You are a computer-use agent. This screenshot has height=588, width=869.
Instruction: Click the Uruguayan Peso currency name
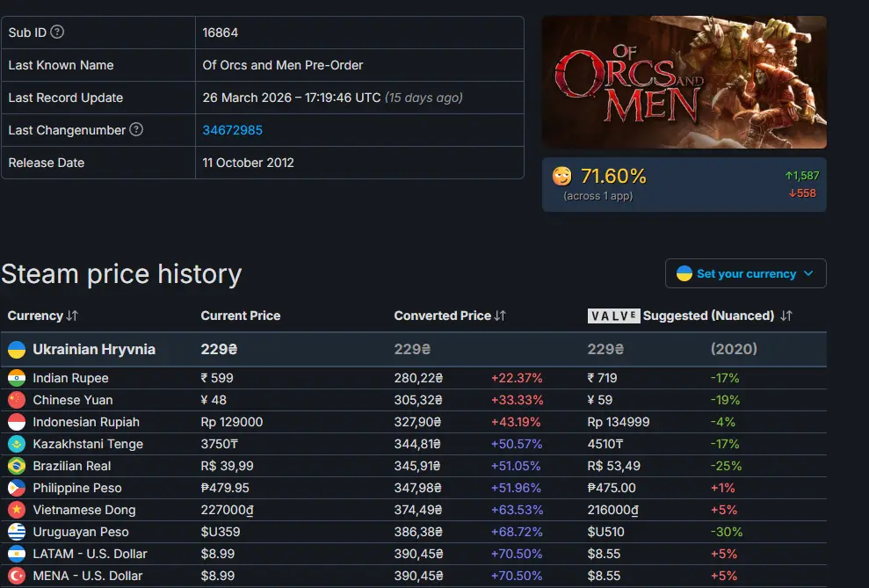(80, 532)
